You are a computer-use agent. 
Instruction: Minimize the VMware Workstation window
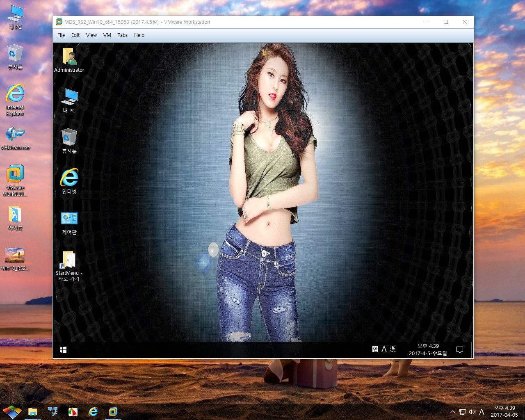[427, 22]
